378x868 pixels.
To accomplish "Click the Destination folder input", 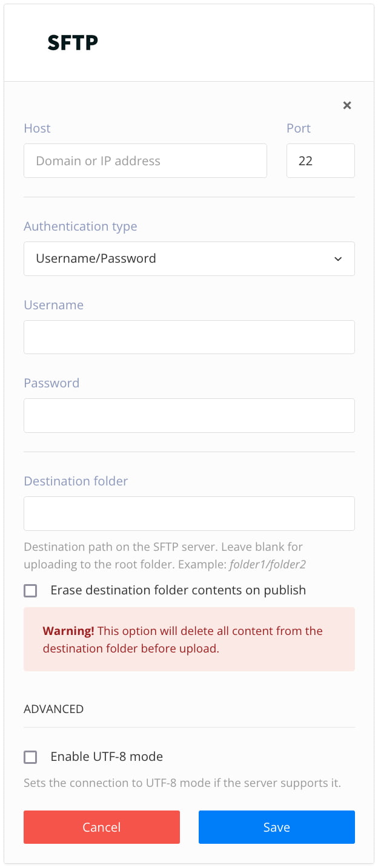I will coord(189,513).
